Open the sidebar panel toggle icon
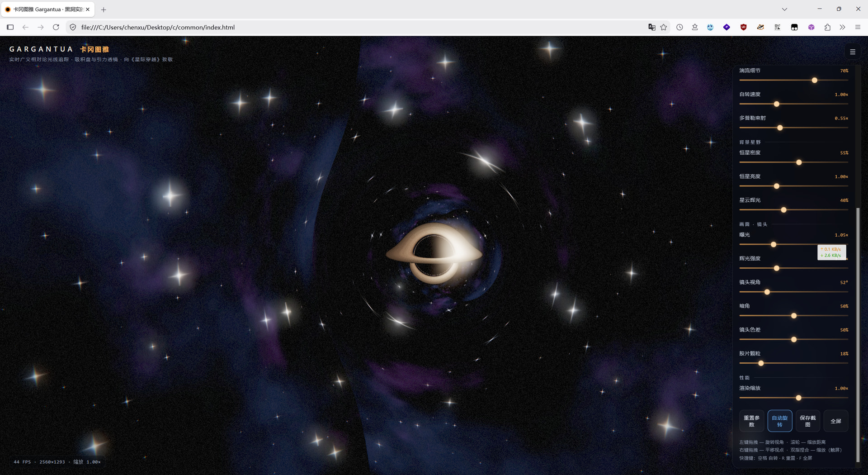The image size is (868, 475). (10, 27)
